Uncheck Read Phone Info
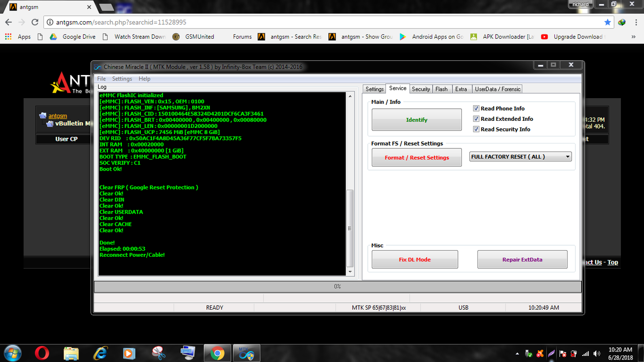Screen dimensions: 644x362 pos(476,108)
